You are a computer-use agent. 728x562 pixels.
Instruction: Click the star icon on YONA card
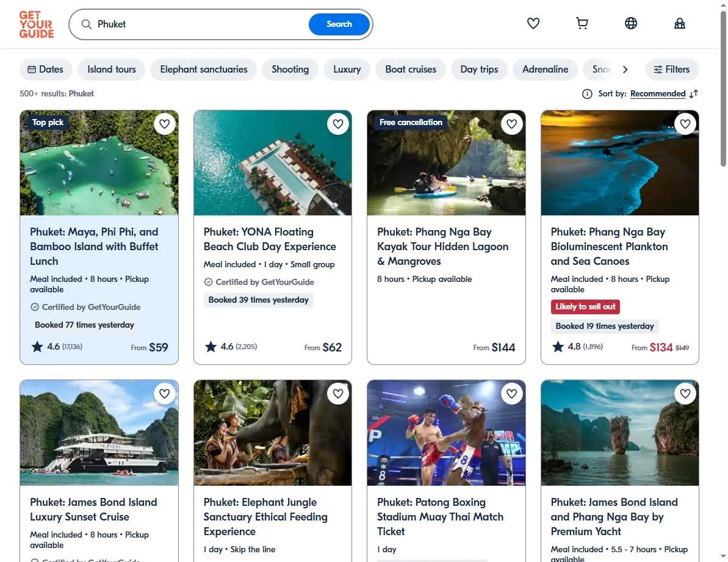(x=211, y=346)
